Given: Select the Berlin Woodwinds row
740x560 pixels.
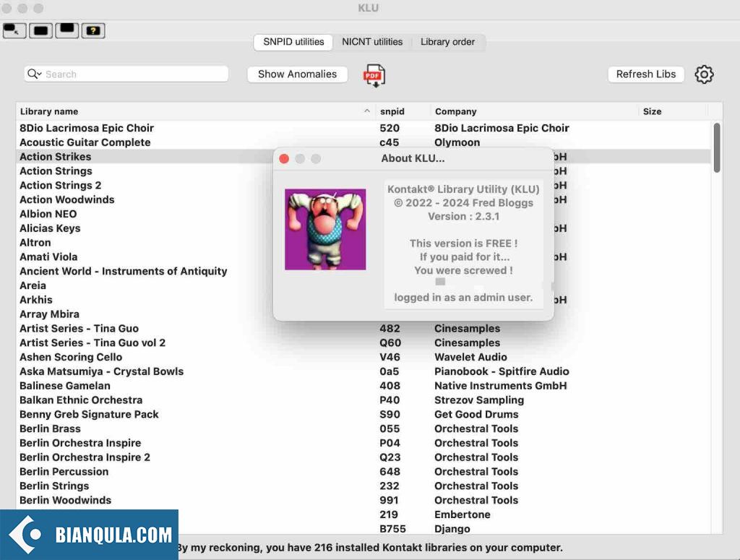Looking at the screenshot, I should [363, 500].
